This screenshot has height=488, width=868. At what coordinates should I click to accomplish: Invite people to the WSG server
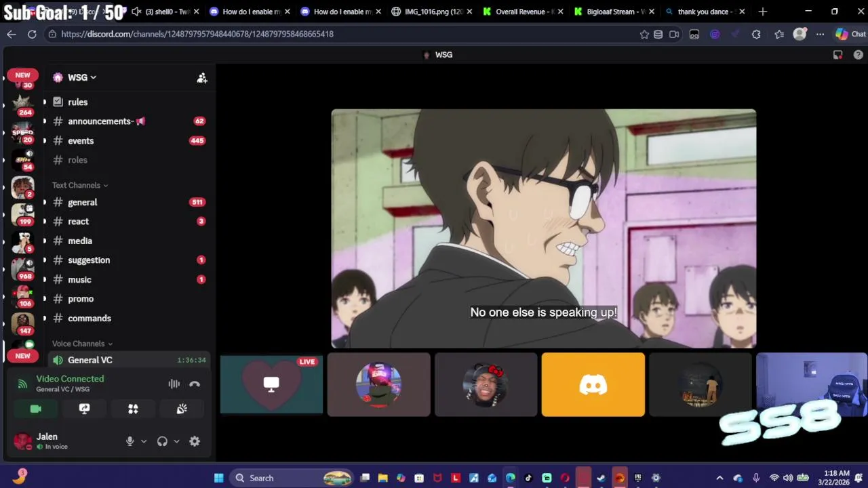202,78
